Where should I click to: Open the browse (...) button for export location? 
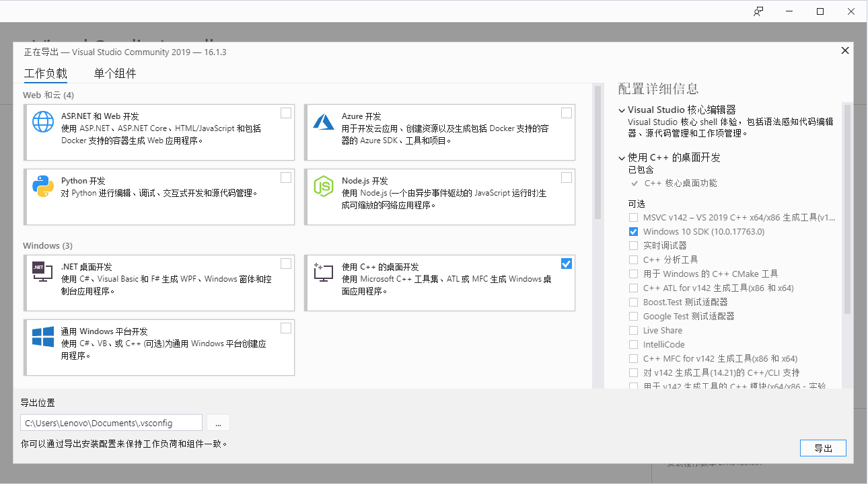pyautogui.click(x=218, y=423)
